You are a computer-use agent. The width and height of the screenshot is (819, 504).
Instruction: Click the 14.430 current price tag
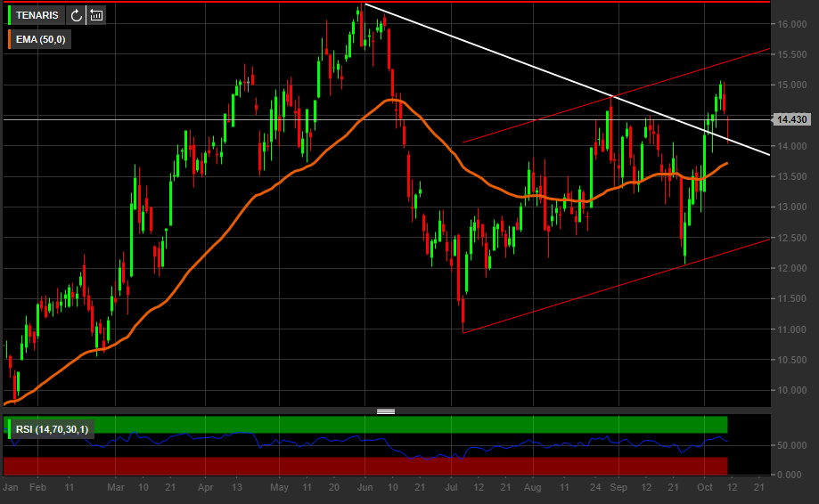click(791, 119)
